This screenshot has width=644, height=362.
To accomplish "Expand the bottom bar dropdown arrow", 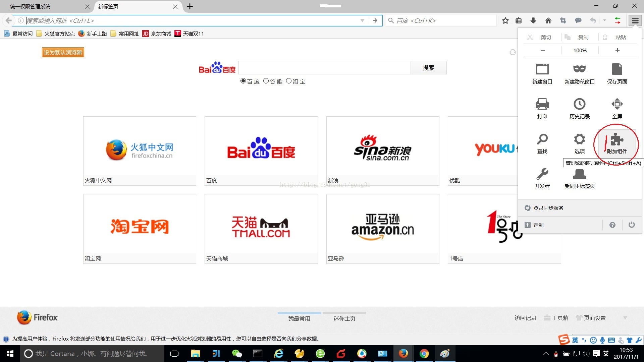I will pyautogui.click(x=625, y=318).
